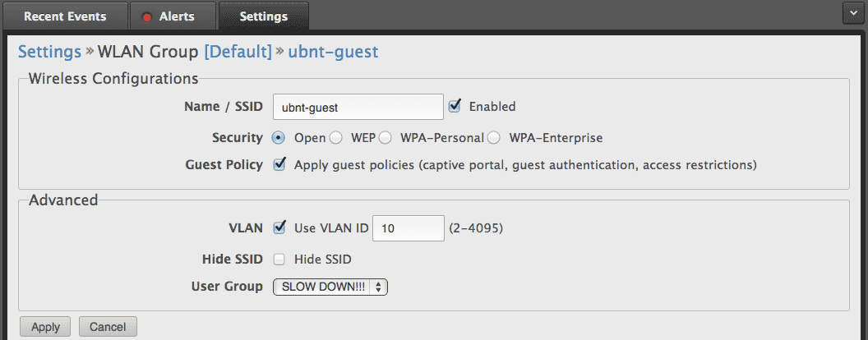Collapse the panel using top-right arrow
Screen dimensions: 868x340
[x=855, y=12]
